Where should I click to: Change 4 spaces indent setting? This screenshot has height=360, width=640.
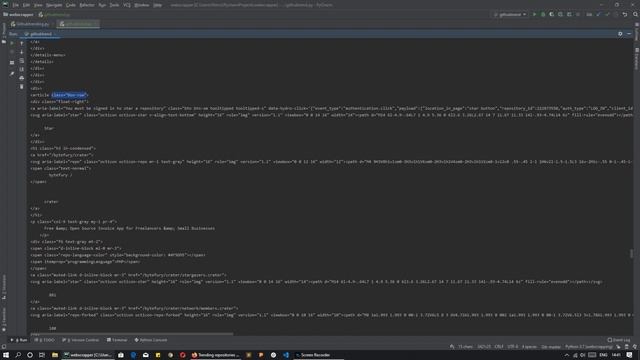point(529,347)
